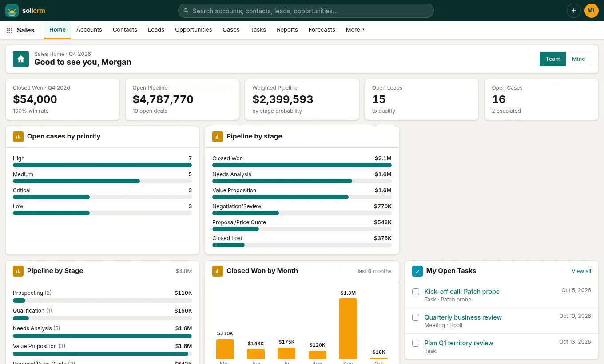The width and height of the screenshot is (604, 364).
Task: Open the Kick-off call: Patch probe link
Action: click(462, 292)
